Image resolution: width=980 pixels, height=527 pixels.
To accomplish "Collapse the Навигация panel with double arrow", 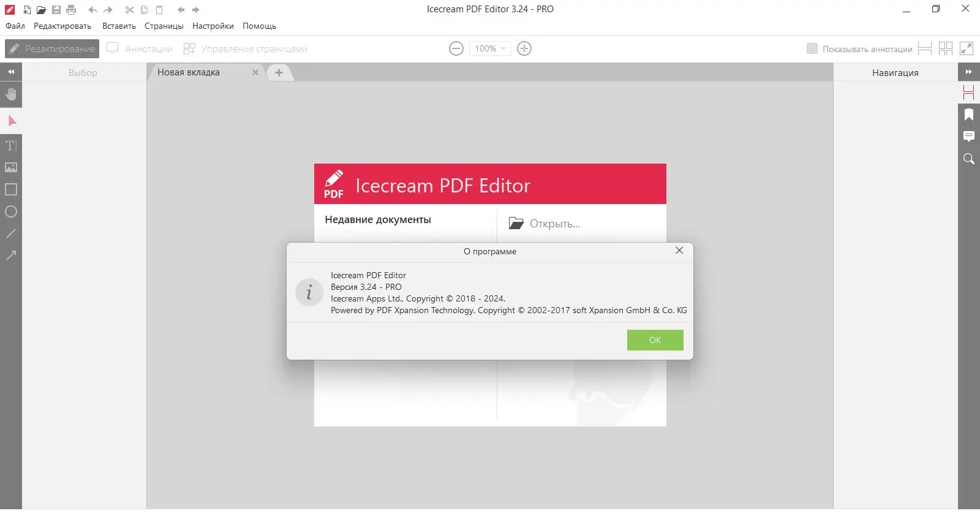I will tap(969, 72).
